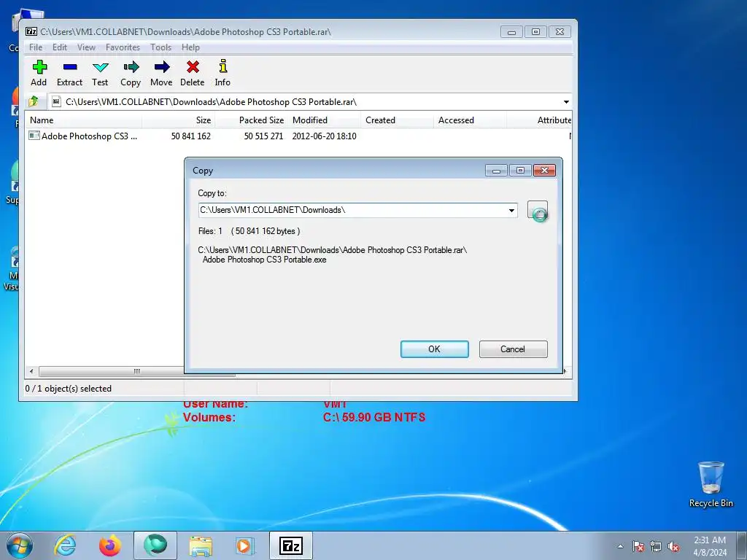Sort by Created column header

coord(397,120)
